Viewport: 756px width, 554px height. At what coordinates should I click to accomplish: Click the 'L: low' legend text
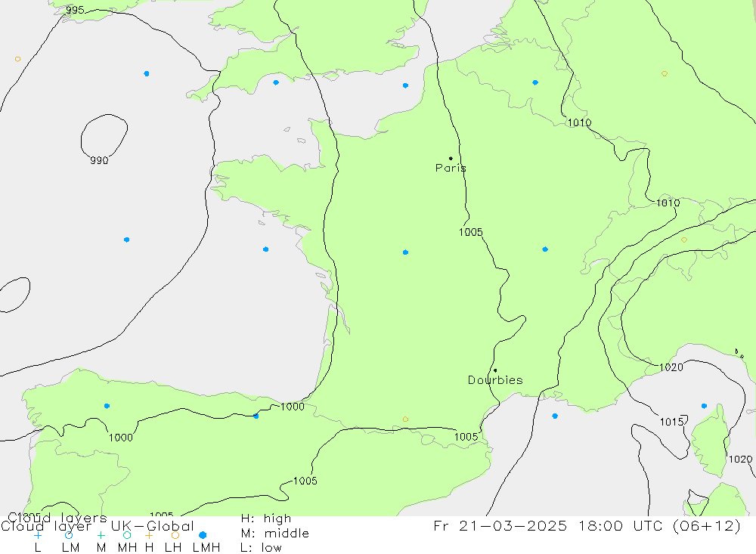coord(261,548)
